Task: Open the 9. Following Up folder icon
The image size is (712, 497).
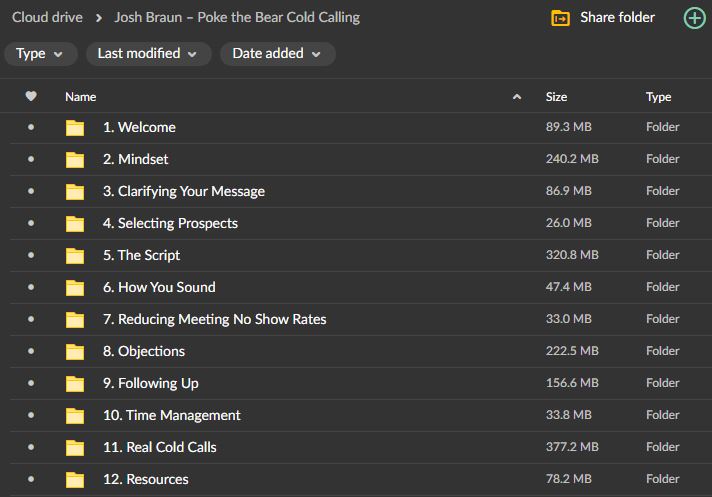Action: point(75,384)
